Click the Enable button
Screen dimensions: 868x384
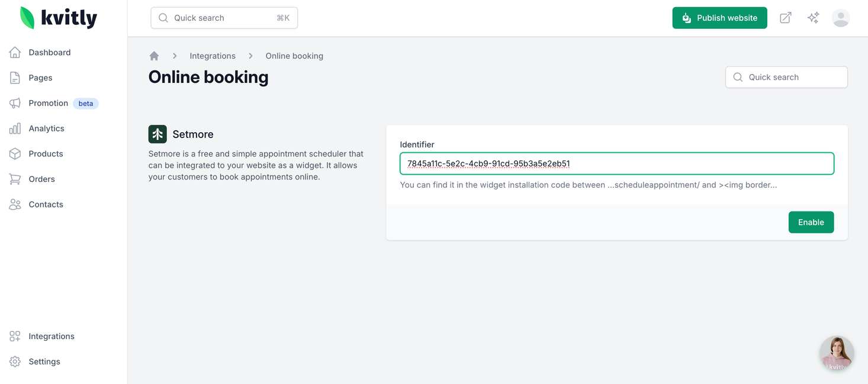tap(811, 222)
